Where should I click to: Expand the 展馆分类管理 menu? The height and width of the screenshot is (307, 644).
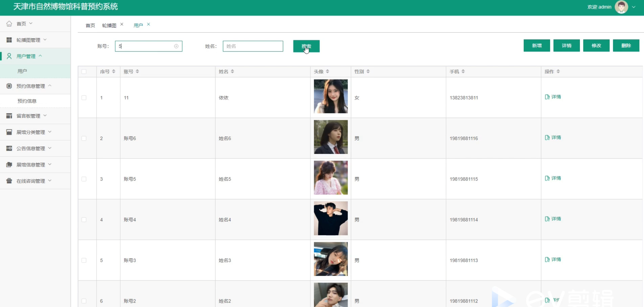coord(30,132)
